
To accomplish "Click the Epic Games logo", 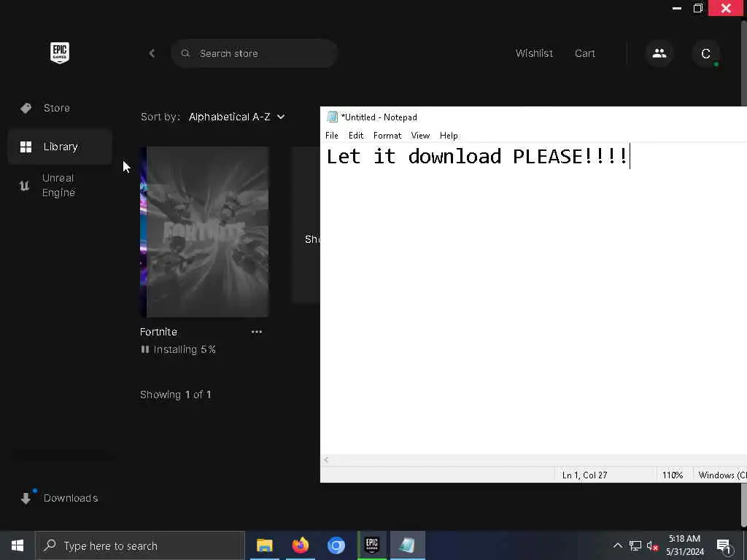I will click(x=60, y=52).
